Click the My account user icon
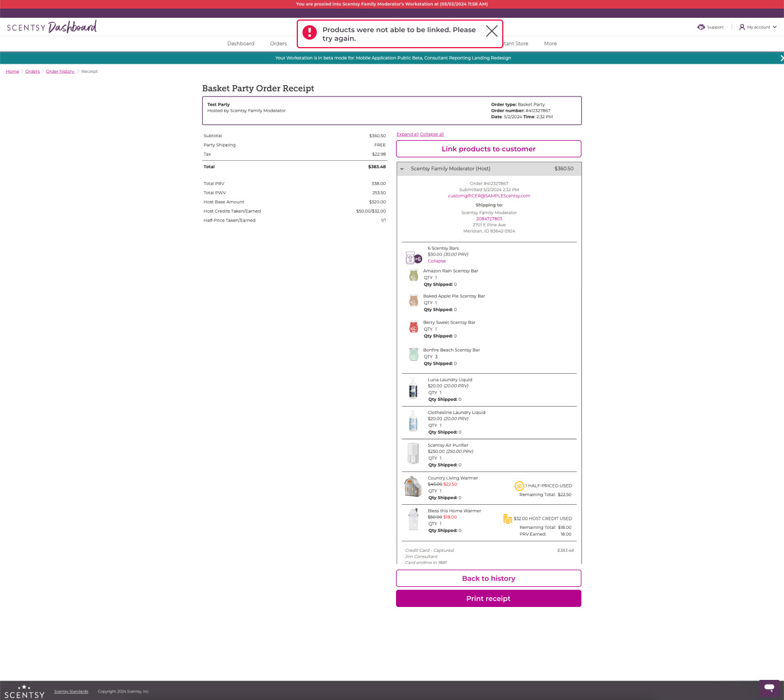Screen dimensions: 784x700 point(742,27)
